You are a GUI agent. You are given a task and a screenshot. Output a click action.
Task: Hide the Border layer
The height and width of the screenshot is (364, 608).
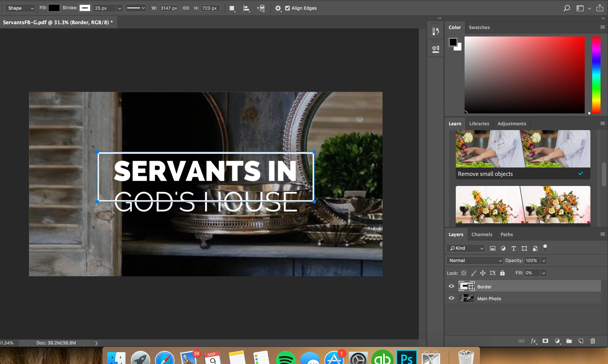pos(451,286)
